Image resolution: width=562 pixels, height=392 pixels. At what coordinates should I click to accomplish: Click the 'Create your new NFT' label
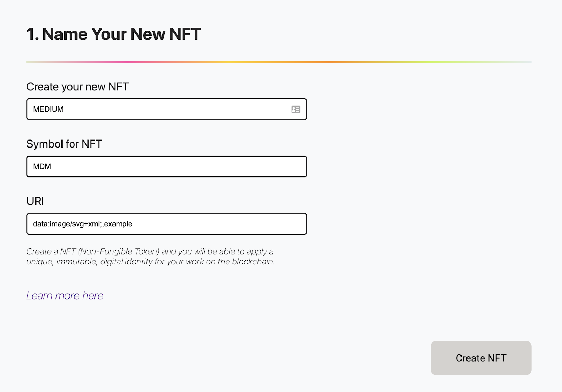[x=78, y=87]
